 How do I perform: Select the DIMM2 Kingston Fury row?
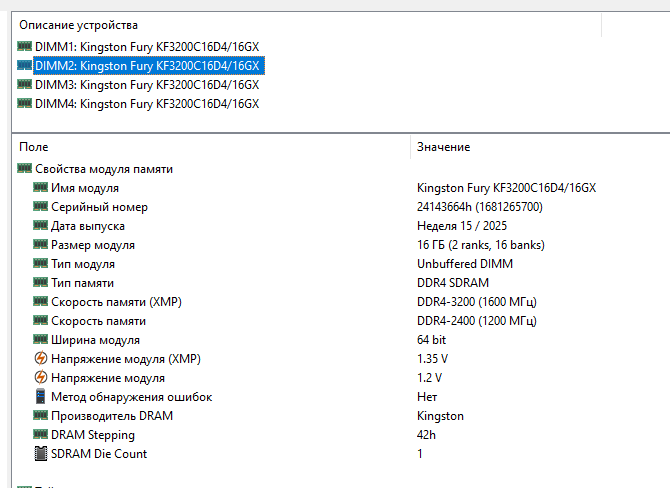tap(149, 66)
